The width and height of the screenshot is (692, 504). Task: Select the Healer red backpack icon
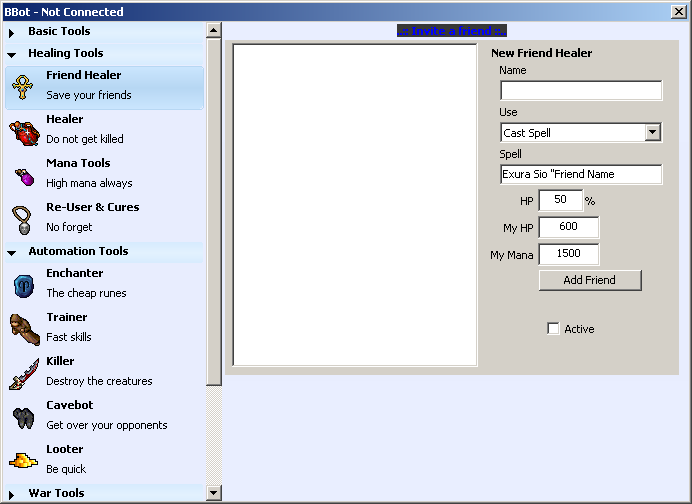[24, 131]
